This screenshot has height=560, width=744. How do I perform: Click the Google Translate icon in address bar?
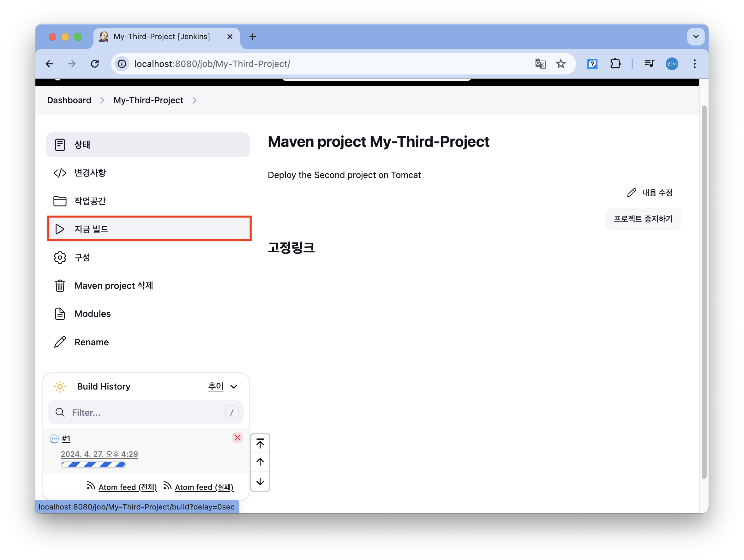(540, 64)
